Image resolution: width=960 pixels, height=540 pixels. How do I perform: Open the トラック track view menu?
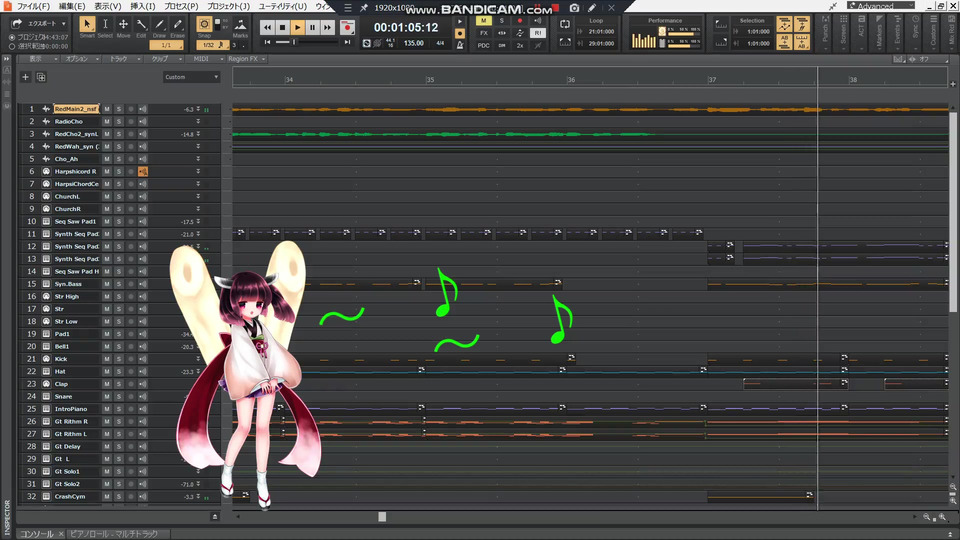click(x=122, y=59)
